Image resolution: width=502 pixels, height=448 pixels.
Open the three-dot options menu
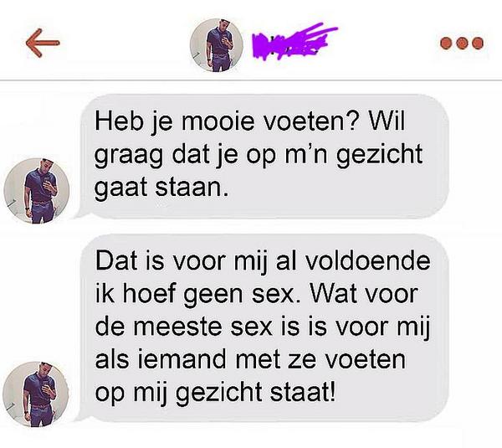pos(462,44)
